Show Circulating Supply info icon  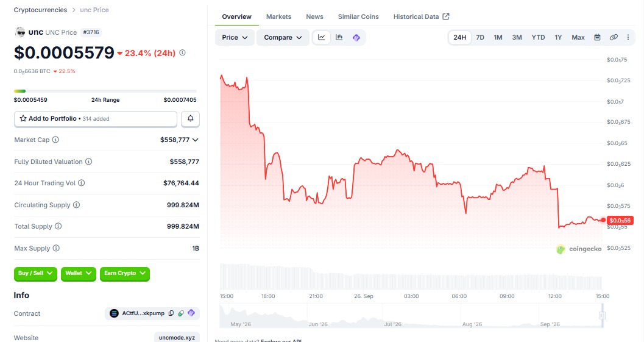76,205
